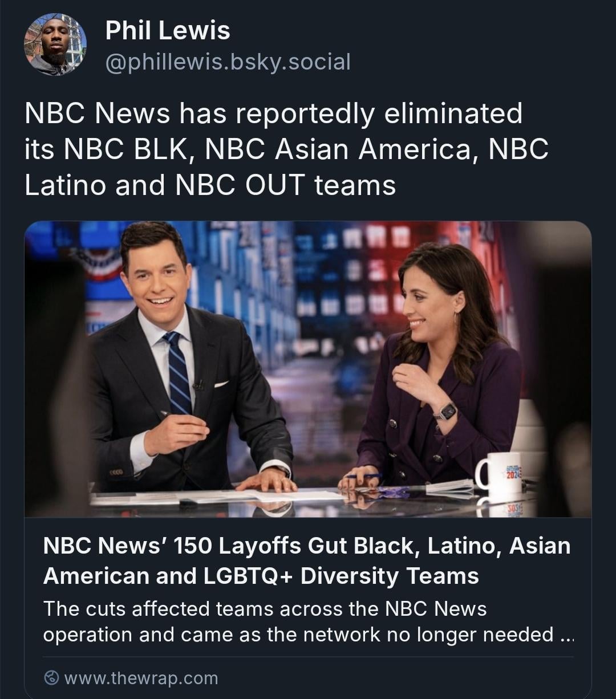Open the post text about NBC News

[x=287, y=149]
